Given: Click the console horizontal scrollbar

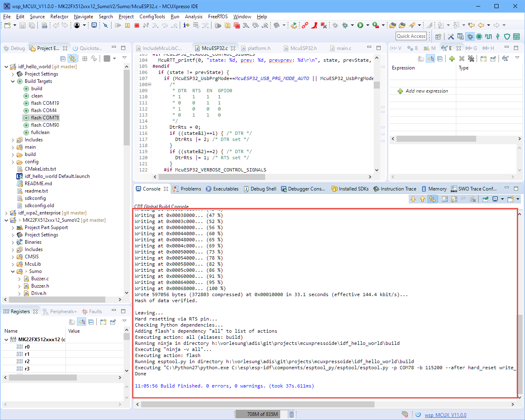Looking at the screenshot, I should click(258, 404).
